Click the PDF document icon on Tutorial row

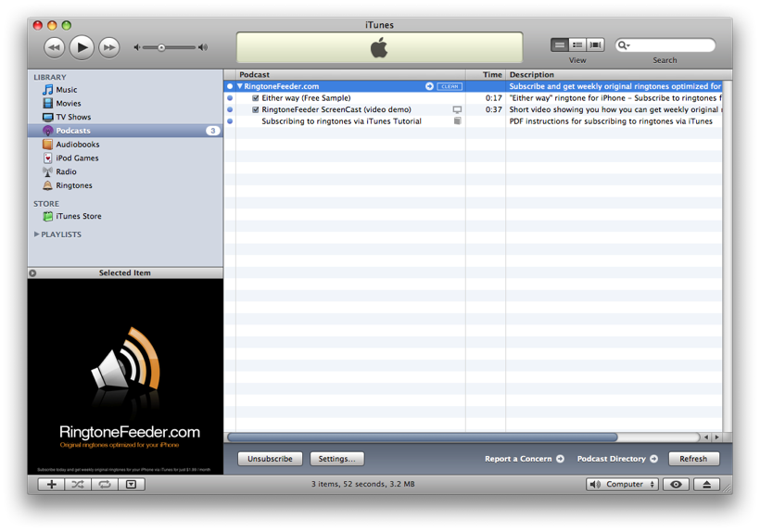[457, 121]
